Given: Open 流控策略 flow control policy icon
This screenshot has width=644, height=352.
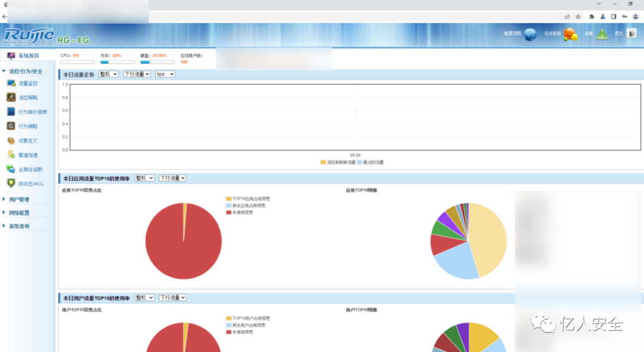Looking at the screenshot, I should [11, 97].
